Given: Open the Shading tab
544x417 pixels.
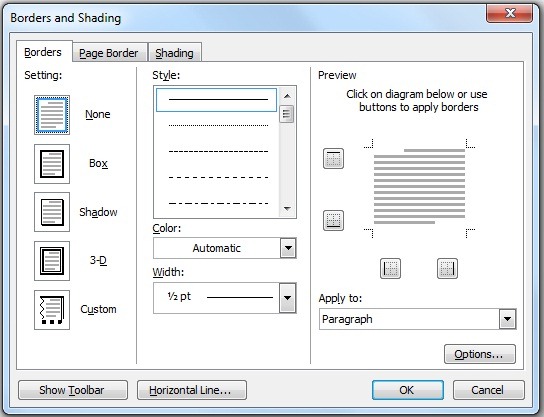Looking at the screenshot, I should pos(175,53).
